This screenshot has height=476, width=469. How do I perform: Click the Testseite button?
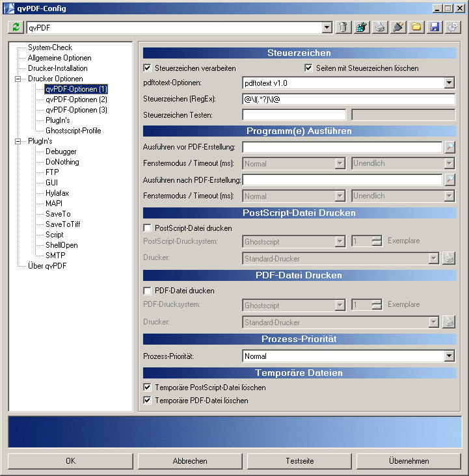tap(299, 461)
